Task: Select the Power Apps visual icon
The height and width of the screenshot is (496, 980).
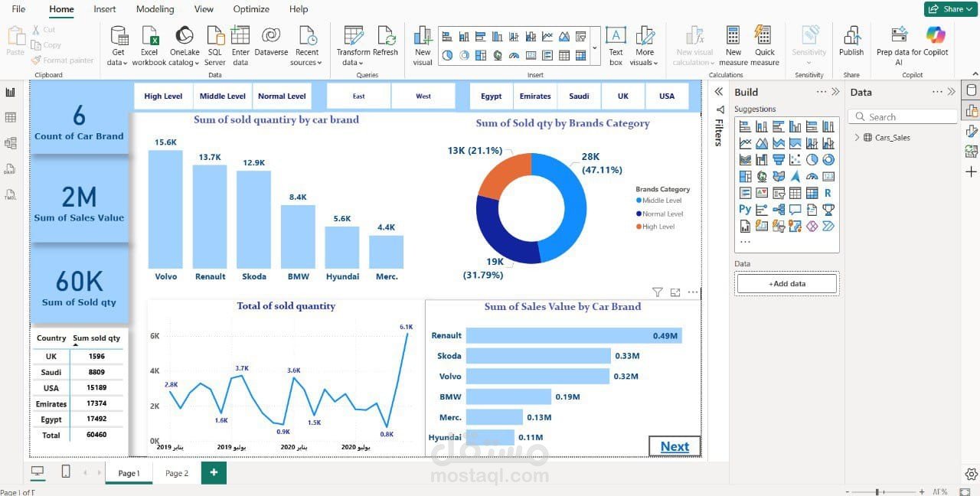Action: (812, 226)
